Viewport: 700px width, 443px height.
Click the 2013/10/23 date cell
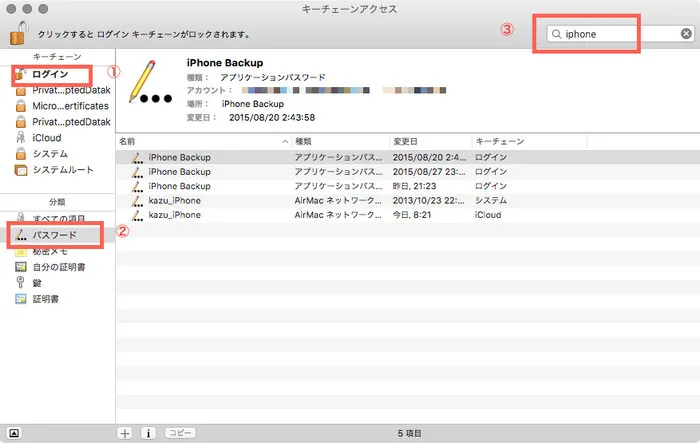[429, 201]
